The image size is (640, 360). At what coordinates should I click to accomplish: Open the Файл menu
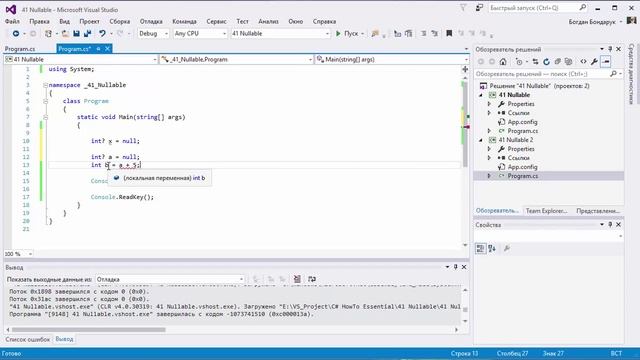[x=12, y=22]
